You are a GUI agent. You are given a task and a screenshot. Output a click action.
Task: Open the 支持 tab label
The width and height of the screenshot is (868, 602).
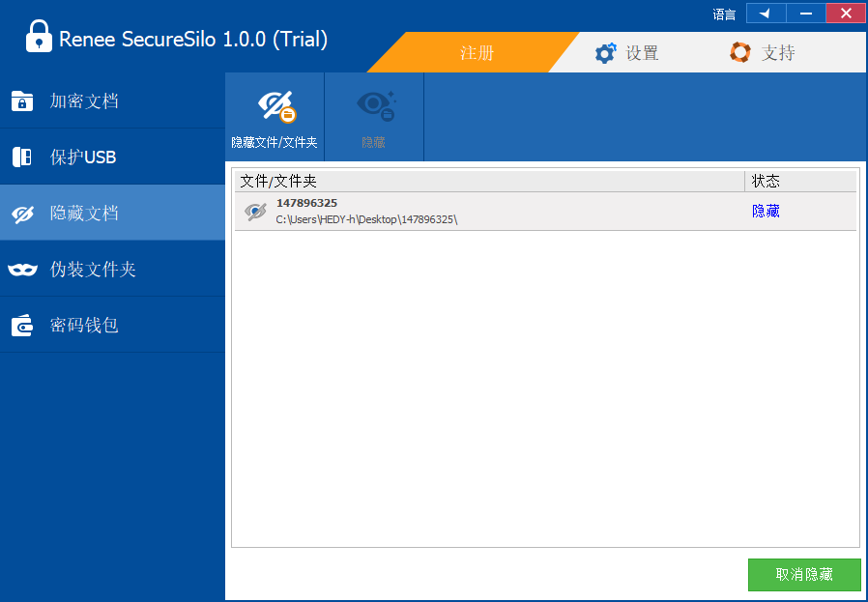coord(778,53)
